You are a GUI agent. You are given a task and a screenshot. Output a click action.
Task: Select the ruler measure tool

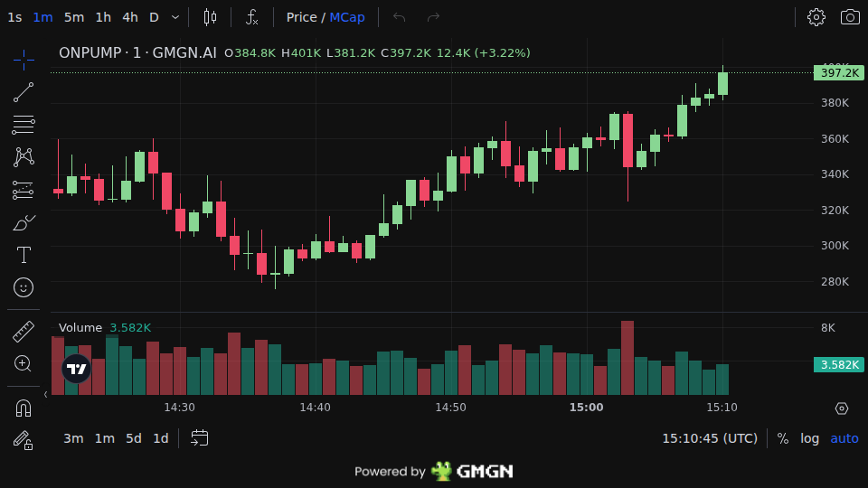tap(24, 332)
